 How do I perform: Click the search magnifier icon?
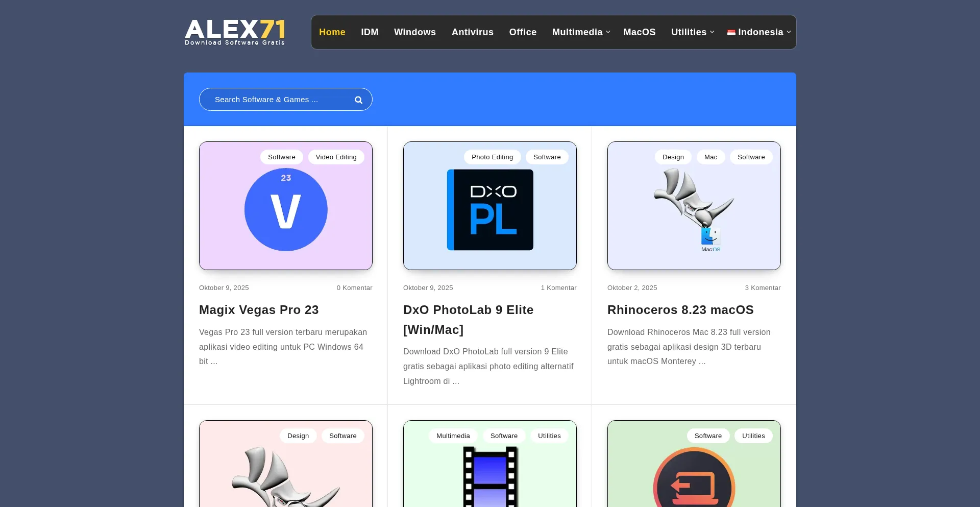coord(358,100)
